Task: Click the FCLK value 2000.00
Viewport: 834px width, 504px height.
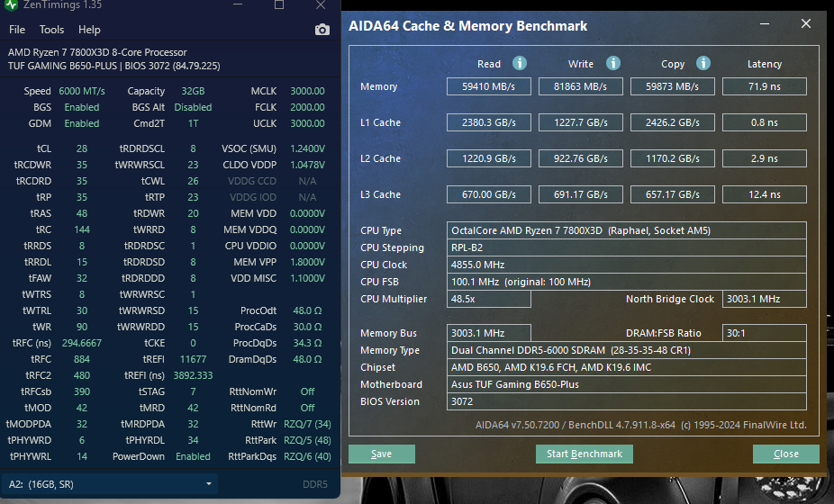Action: (x=307, y=107)
